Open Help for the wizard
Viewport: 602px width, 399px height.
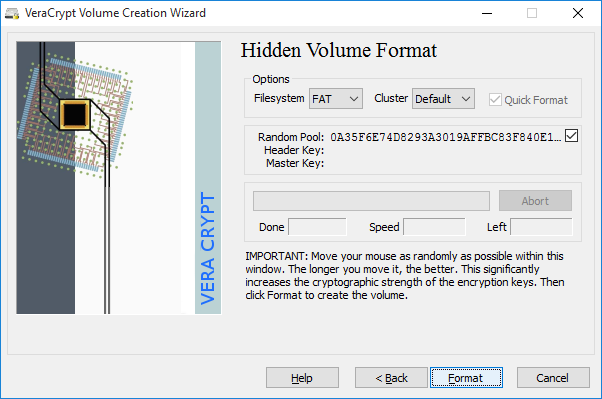point(302,378)
